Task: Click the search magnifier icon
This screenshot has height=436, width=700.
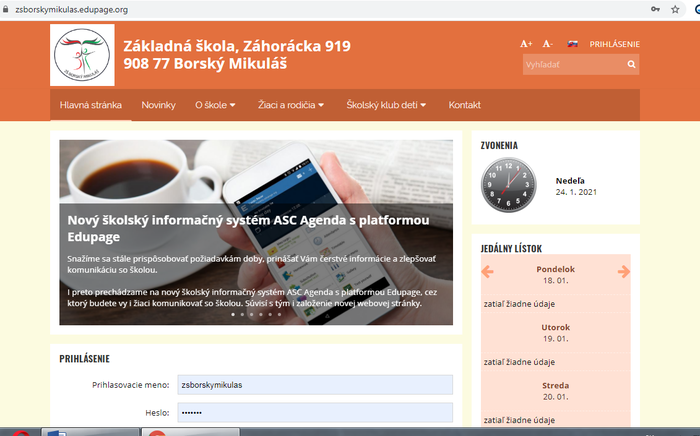Action: (631, 64)
